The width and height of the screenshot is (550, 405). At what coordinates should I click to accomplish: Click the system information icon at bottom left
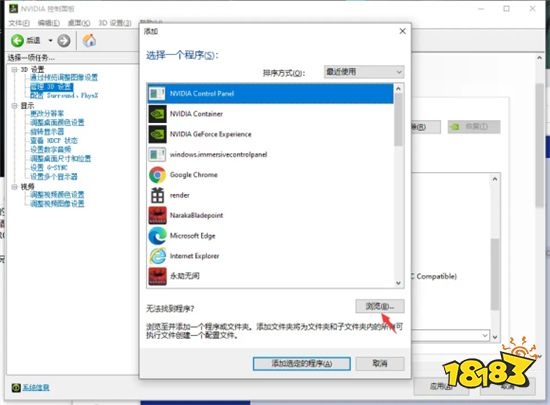[x=16, y=387]
